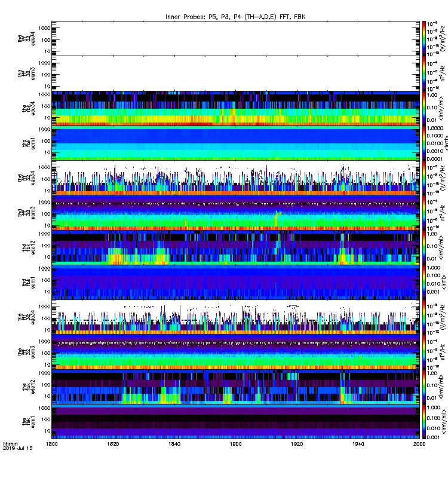This screenshot has width=448, height=478.
Task: Click the 'the fbk edc12' axis label
Action: tap(29, 387)
